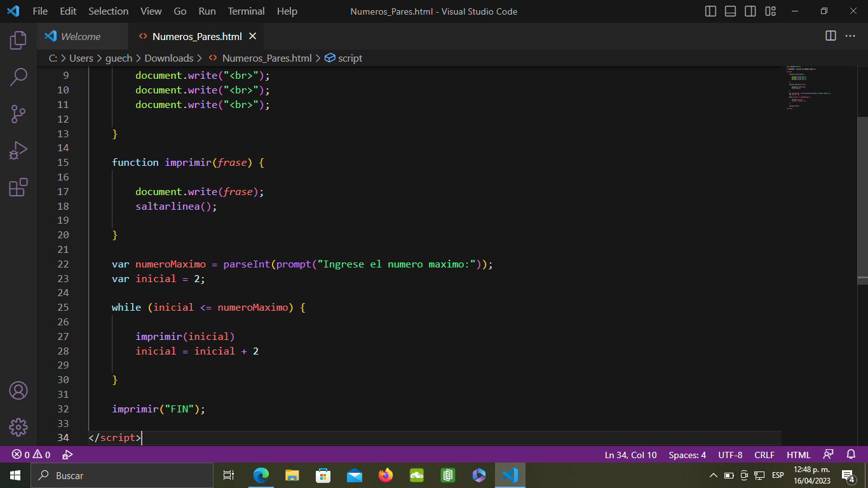Viewport: 868px width, 488px height.
Task: Click the Buscar taskbar search box
Action: (x=122, y=475)
